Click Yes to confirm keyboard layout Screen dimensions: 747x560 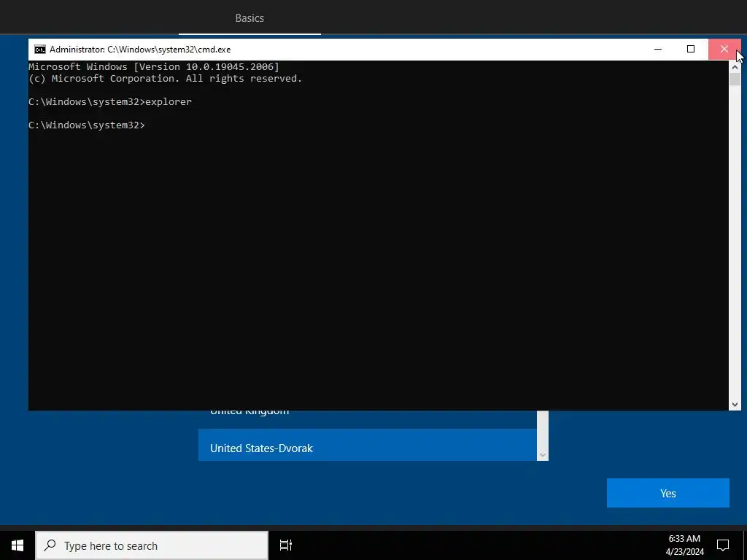[668, 493]
